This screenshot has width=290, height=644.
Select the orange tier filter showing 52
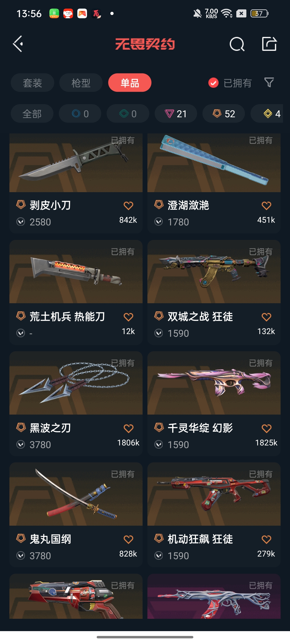(224, 114)
